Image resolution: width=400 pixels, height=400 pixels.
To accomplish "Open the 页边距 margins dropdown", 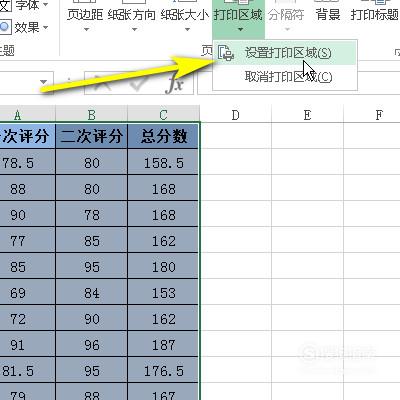I will pyautogui.click(x=85, y=18).
